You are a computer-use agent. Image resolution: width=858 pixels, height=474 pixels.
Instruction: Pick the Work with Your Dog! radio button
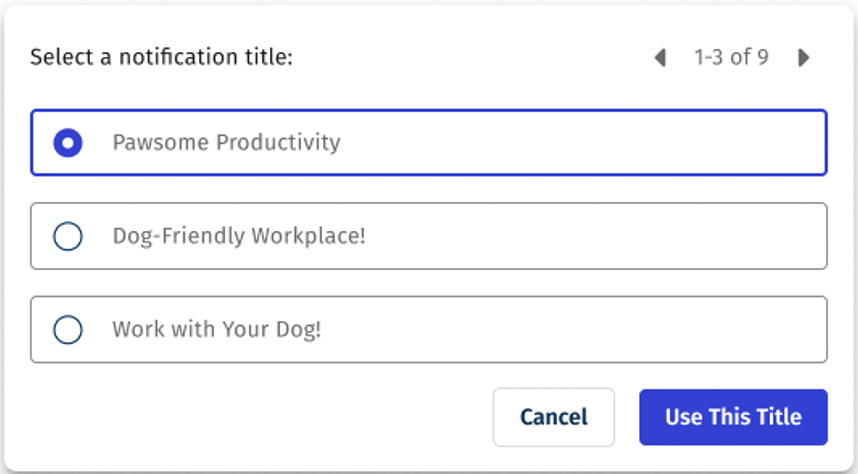click(x=68, y=330)
